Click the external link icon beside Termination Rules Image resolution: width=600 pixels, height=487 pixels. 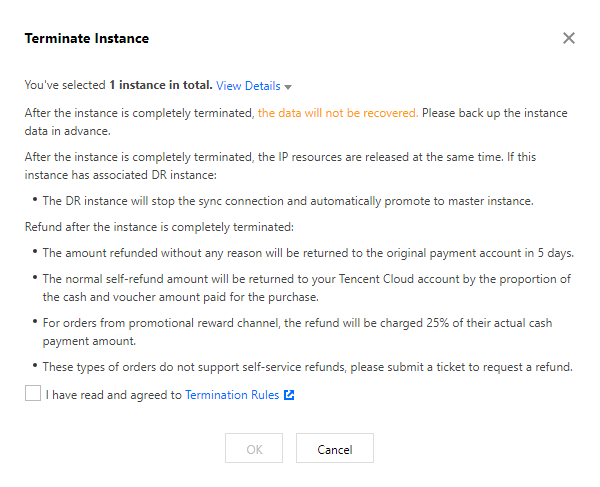coord(289,395)
